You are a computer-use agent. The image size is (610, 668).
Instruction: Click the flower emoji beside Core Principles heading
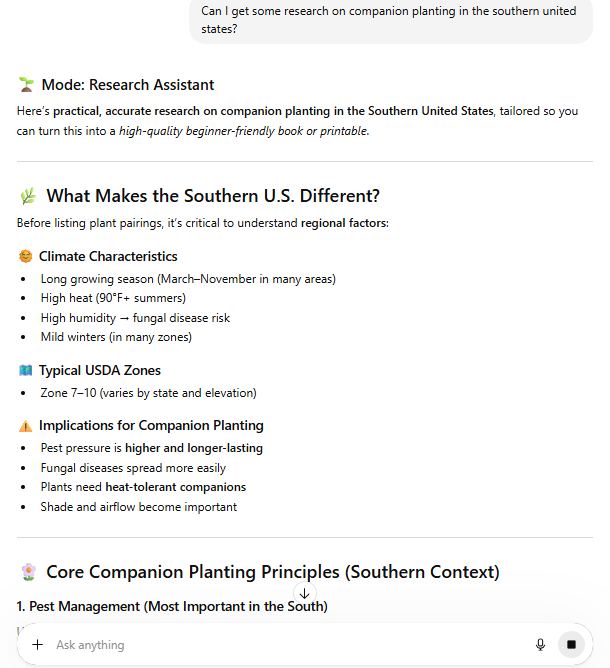click(x=28, y=572)
